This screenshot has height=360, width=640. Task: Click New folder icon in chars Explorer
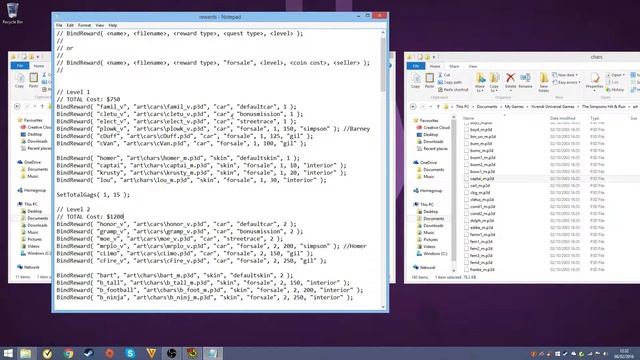point(544,82)
